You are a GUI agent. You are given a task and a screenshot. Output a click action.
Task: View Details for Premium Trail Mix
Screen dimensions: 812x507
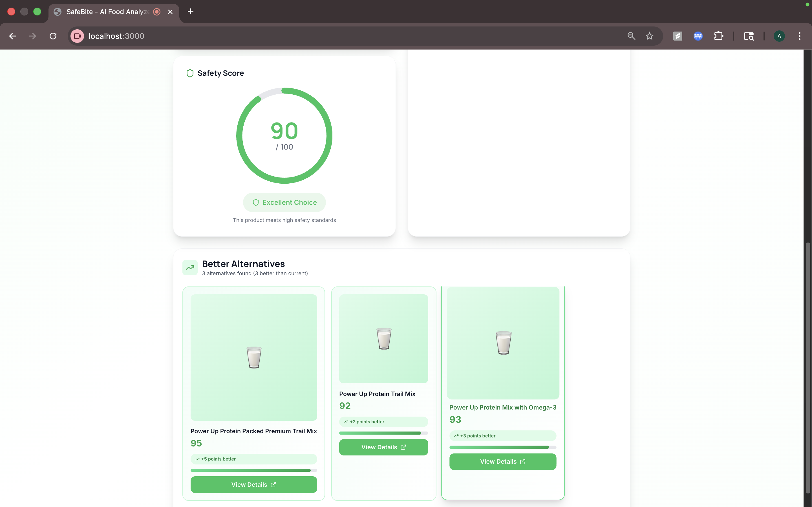[253, 484]
